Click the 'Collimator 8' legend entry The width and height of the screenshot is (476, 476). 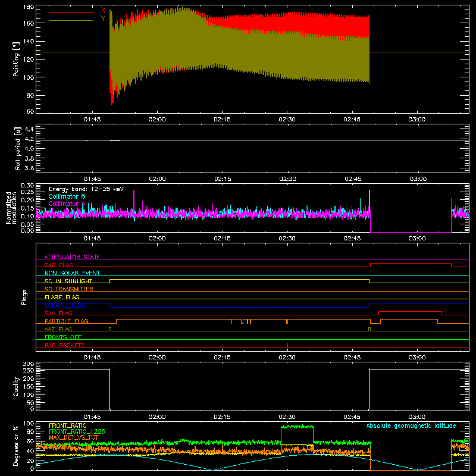click(67, 196)
